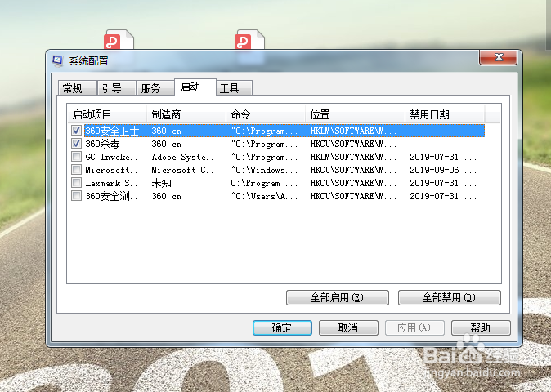Sort by the 制造商 column header
This screenshot has width=551, height=392.
pos(186,114)
